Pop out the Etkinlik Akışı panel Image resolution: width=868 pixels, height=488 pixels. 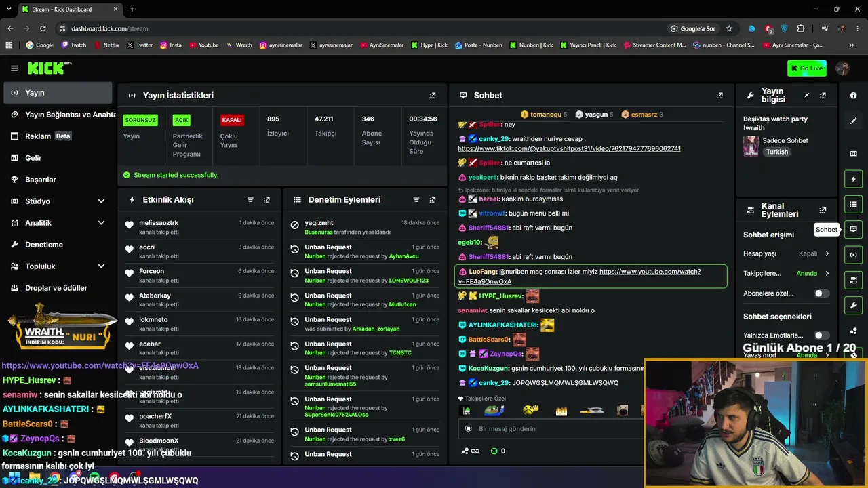pyautogui.click(x=267, y=200)
